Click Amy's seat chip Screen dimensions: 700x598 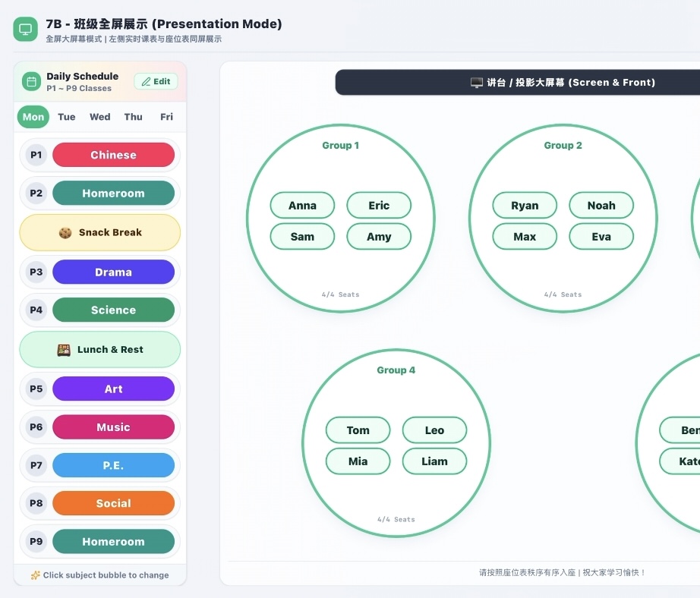379,237
